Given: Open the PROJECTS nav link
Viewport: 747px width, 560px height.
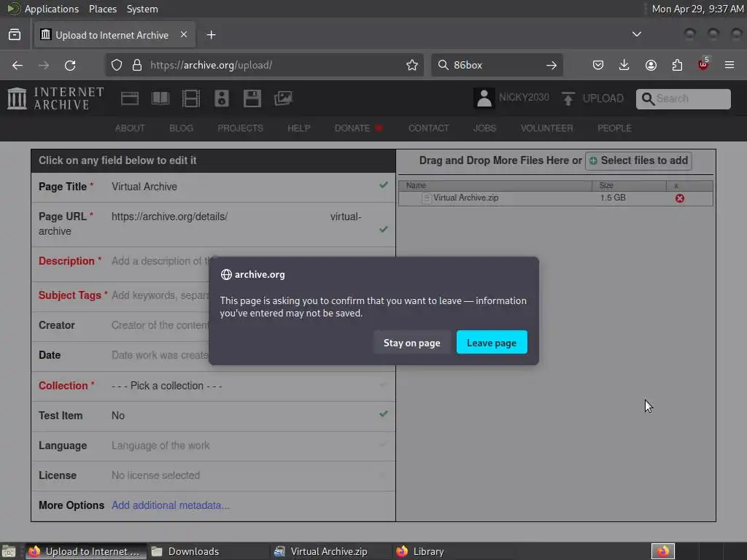Looking at the screenshot, I should point(240,128).
